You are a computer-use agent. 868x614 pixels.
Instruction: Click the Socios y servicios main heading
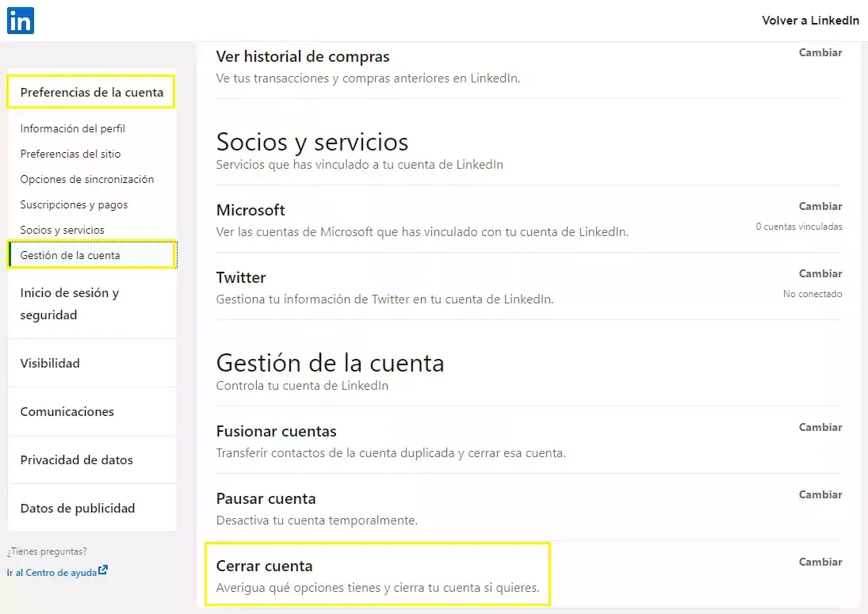(x=312, y=142)
